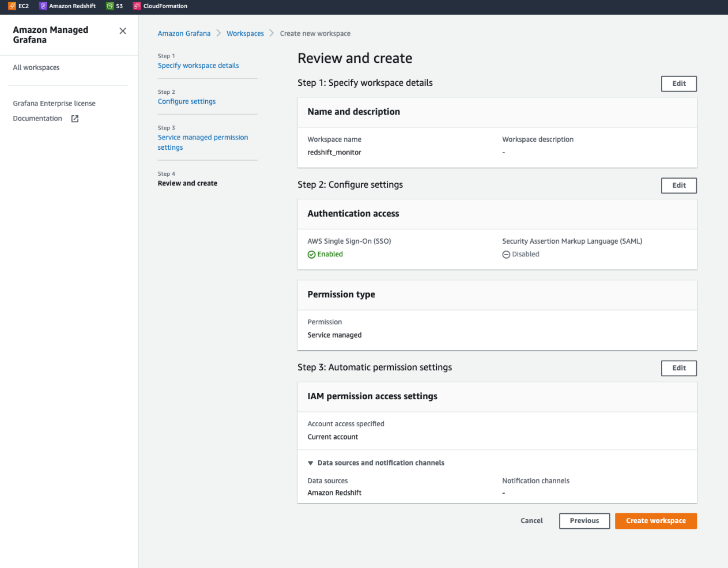The image size is (728, 568).
Task: Jump to Step 1 Specify workspace details
Action: tap(198, 66)
